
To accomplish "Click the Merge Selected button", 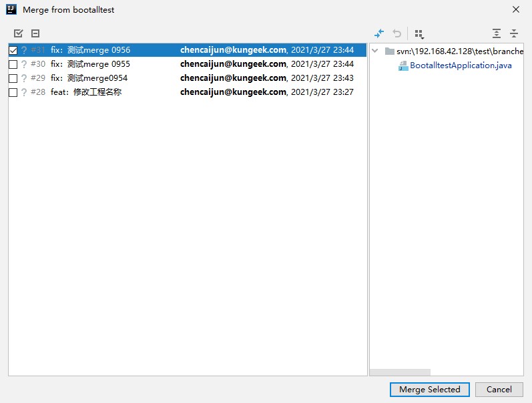I will pos(429,390).
